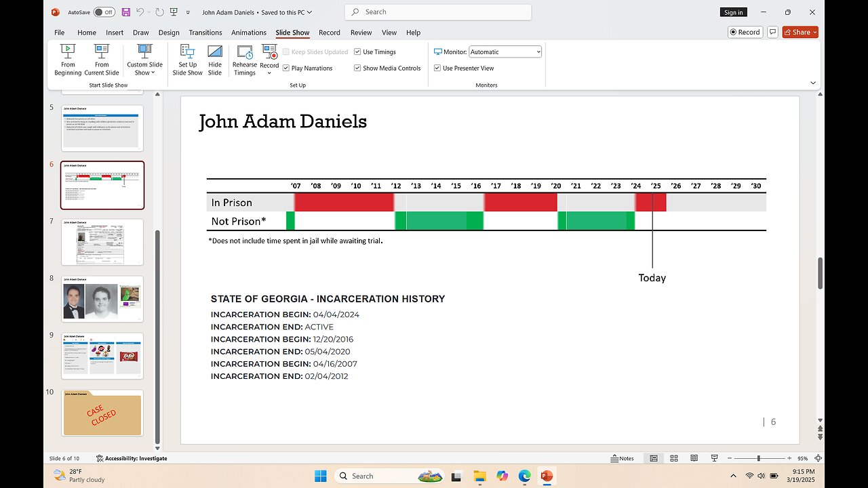The width and height of the screenshot is (868, 488).
Task: Open the File menu
Action: point(59,33)
